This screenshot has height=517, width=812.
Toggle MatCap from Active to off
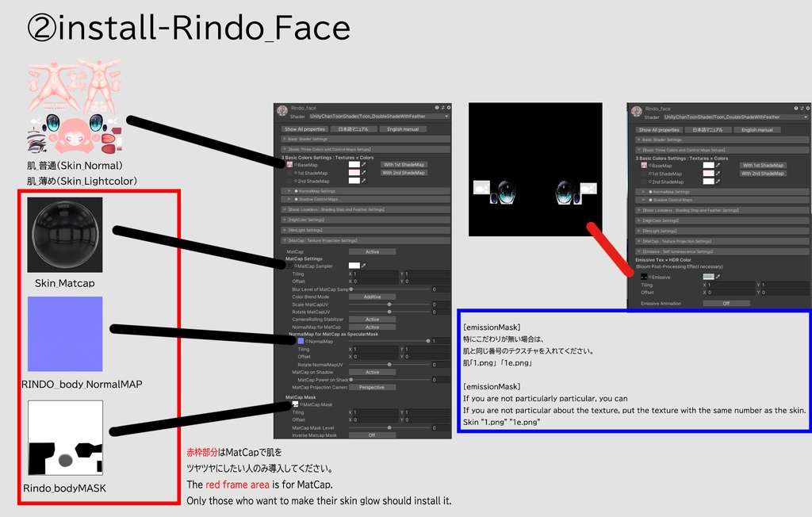point(373,251)
